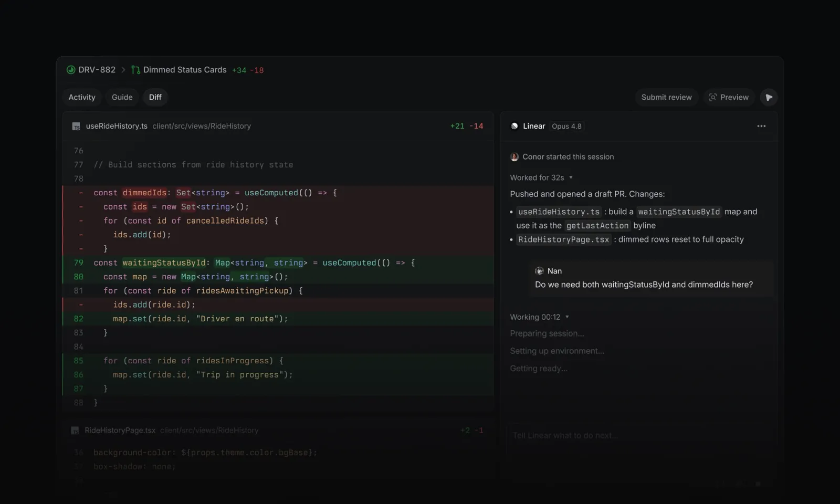This screenshot has width=840, height=504.
Task: Click removed line for cancelledRideIds loop
Action: point(278,220)
